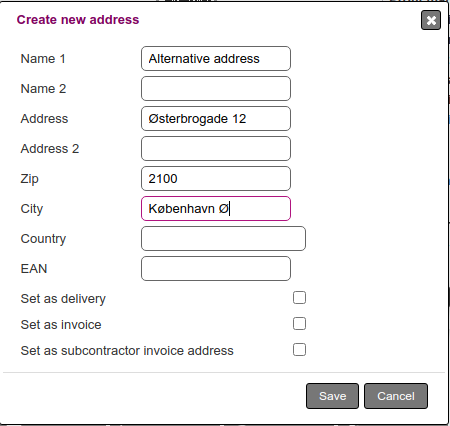The width and height of the screenshot is (450, 426).
Task: Select the EAN label
Action: tap(34, 269)
